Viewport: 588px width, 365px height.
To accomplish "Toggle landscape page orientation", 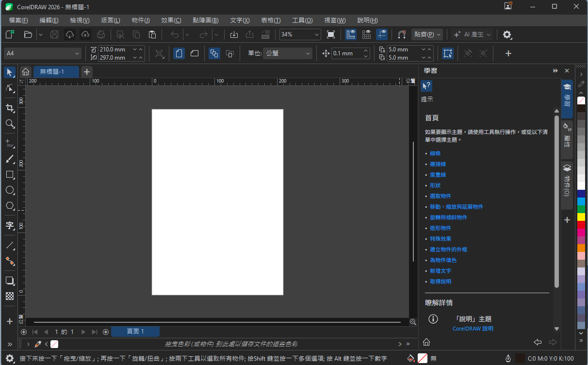I will click(195, 53).
